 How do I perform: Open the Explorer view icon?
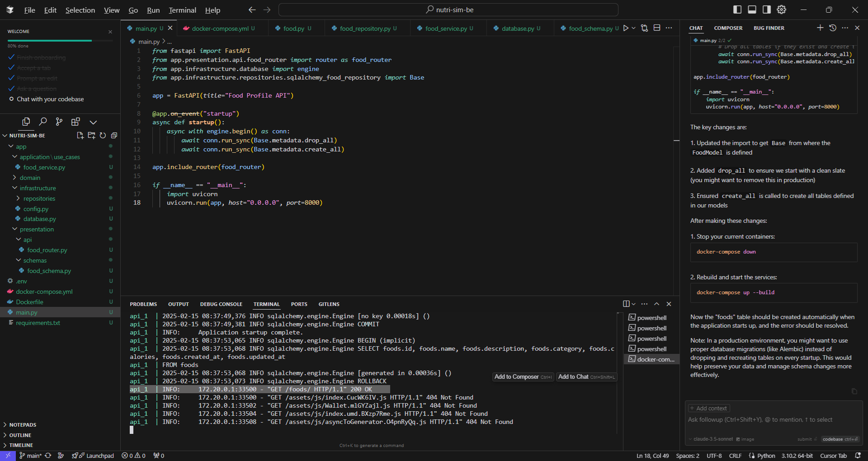(x=26, y=122)
